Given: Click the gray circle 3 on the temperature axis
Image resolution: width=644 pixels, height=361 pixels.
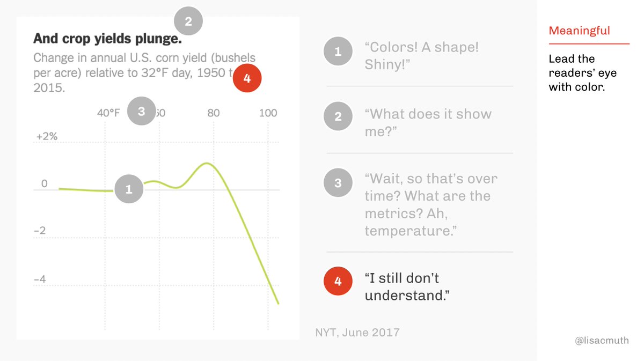Looking at the screenshot, I should (141, 112).
